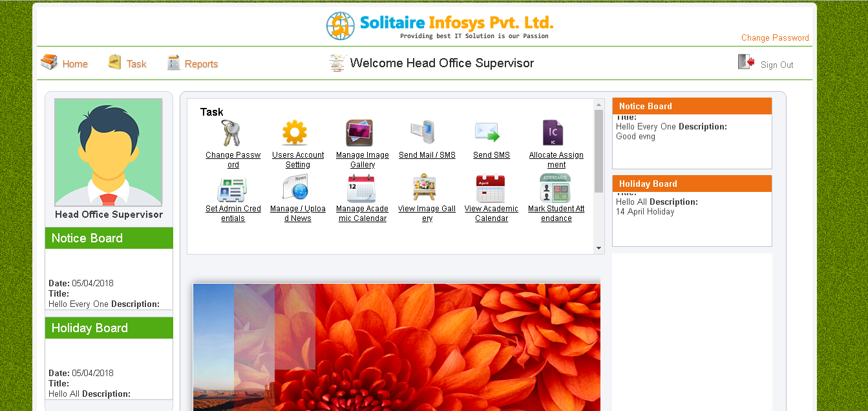Image resolution: width=868 pixels, height=411 pixels.
Task: Open the 'Mark Student Attendance' text link
Action: tap(556, 213)
